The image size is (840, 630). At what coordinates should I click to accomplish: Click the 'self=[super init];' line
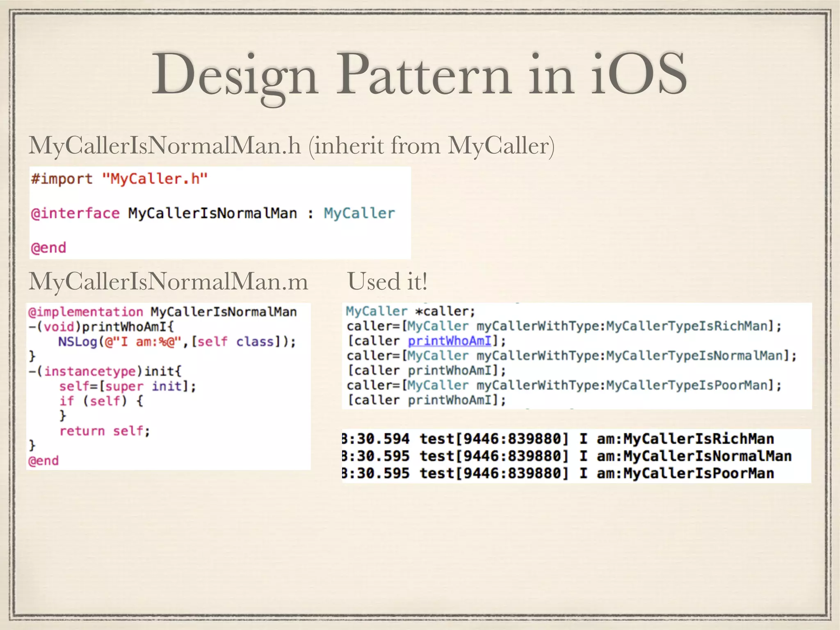(128, 386)
